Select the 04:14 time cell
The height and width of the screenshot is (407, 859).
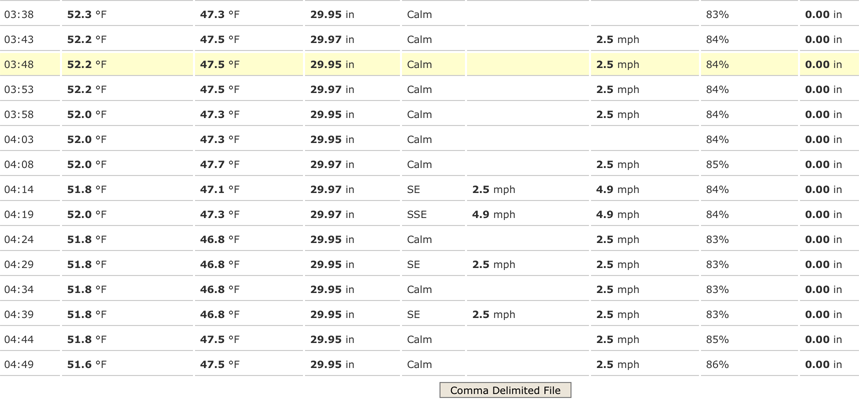pos(19,190)
